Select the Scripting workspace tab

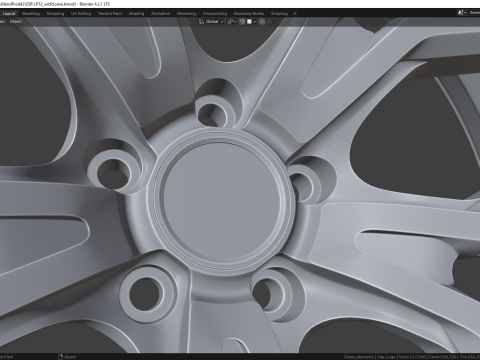click(279, 14)
